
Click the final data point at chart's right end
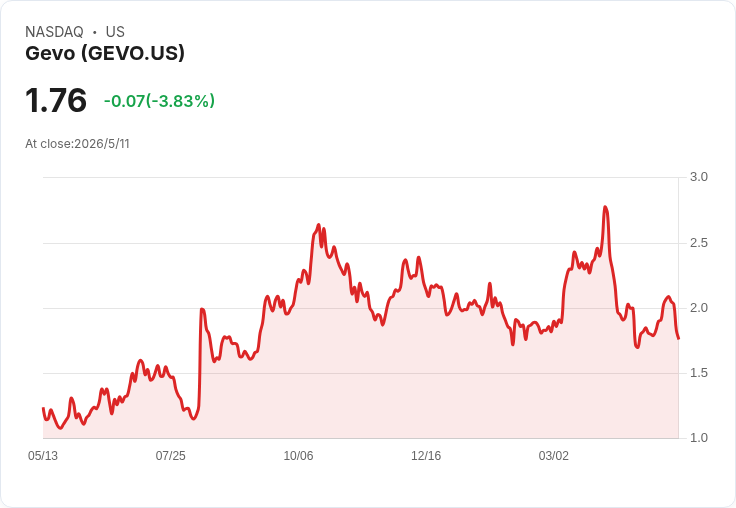tap(678, 339)
